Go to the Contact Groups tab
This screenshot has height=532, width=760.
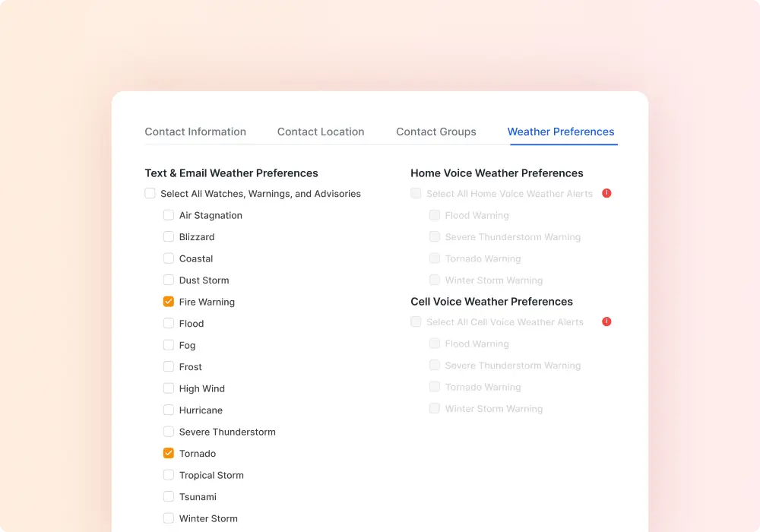(435, 131)
